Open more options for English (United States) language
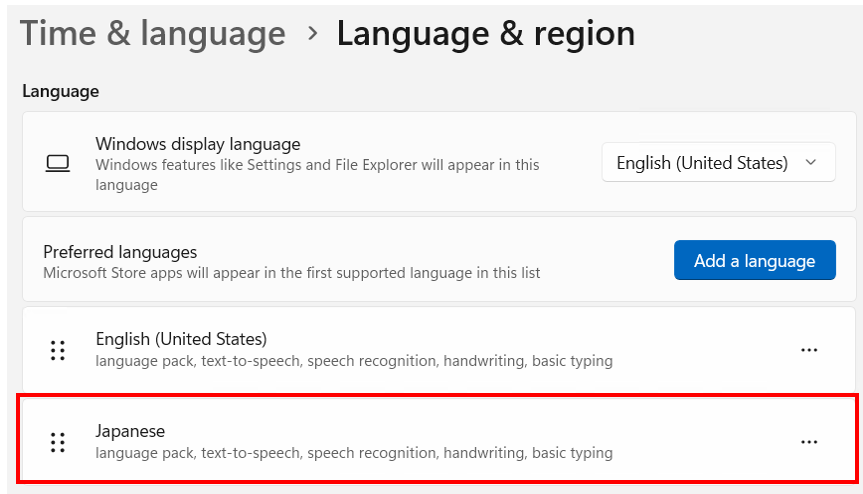 tap(809, 350)
